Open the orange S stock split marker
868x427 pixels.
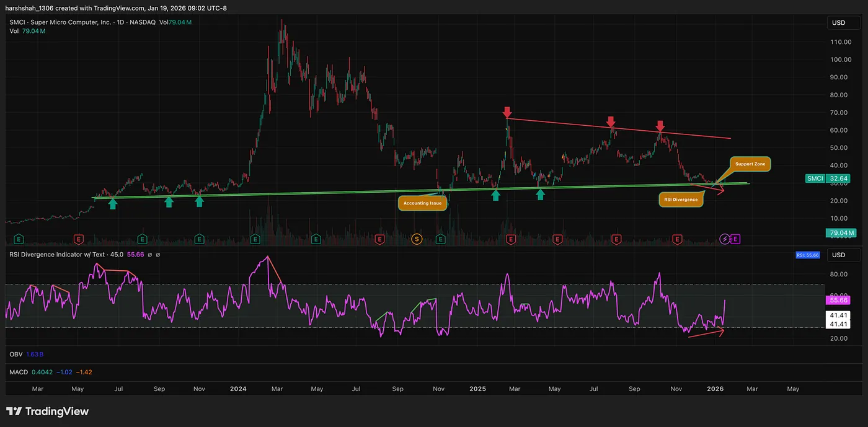tap(417, 239)
